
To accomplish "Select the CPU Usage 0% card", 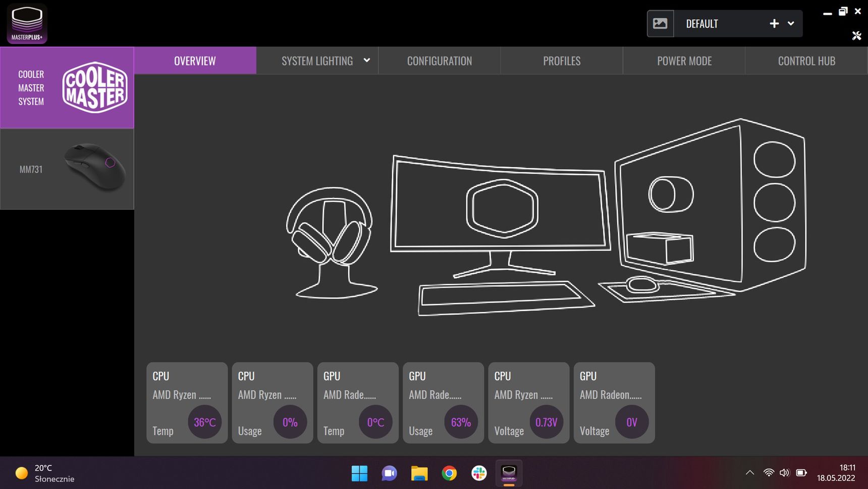I will (x=273, y=403).
